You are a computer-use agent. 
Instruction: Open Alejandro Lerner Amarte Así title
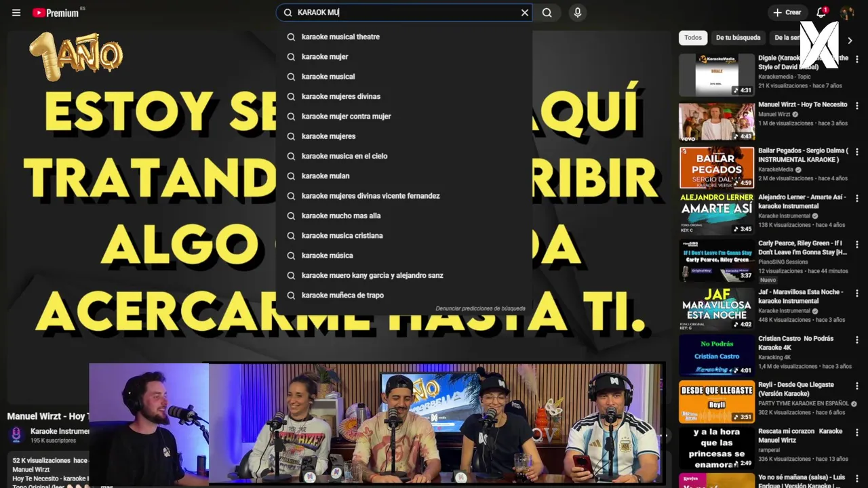click(802, 201)
